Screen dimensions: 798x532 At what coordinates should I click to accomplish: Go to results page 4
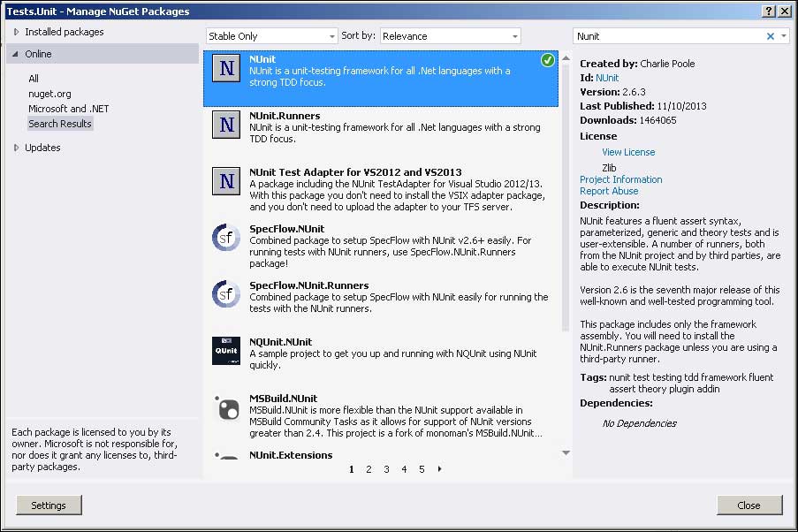[x=404, y=469]
